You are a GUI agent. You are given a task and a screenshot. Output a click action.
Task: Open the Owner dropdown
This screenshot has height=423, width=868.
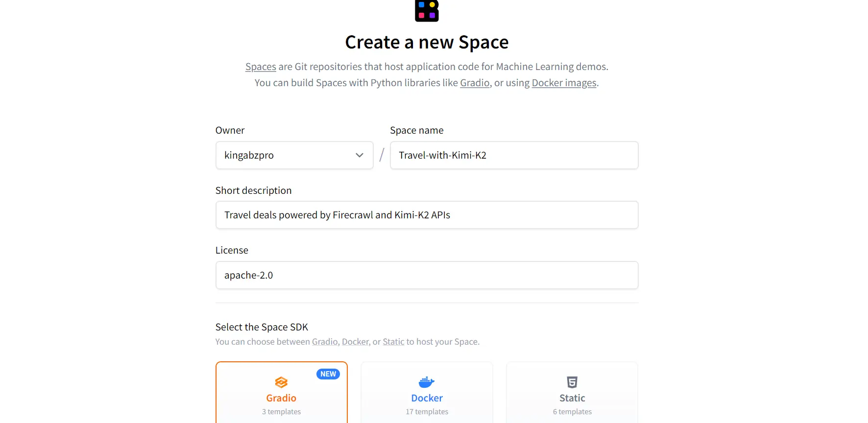[294, 155]
